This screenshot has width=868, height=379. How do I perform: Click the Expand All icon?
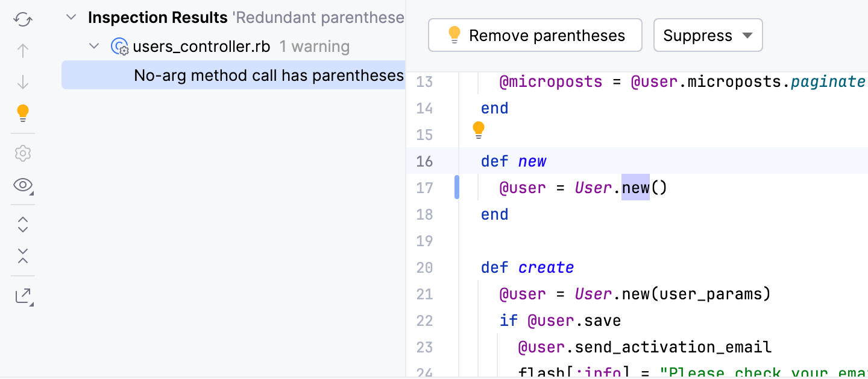click(23, 225)
